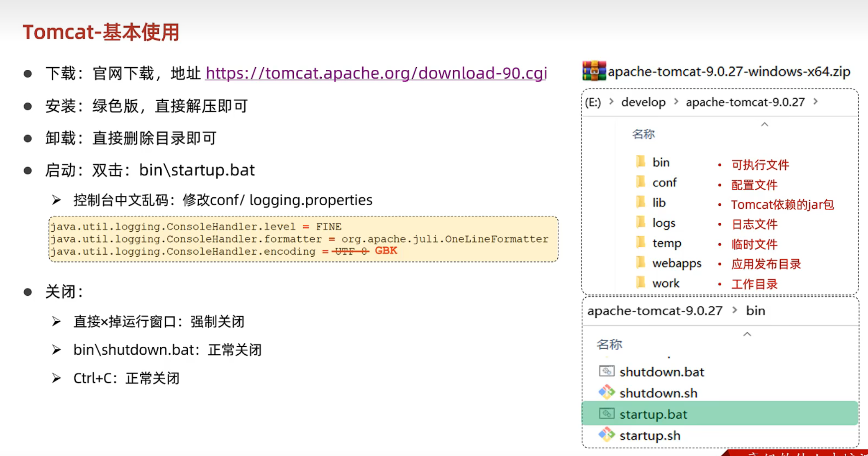
Task: Select the conf folder icon
Action: (641, 182)
